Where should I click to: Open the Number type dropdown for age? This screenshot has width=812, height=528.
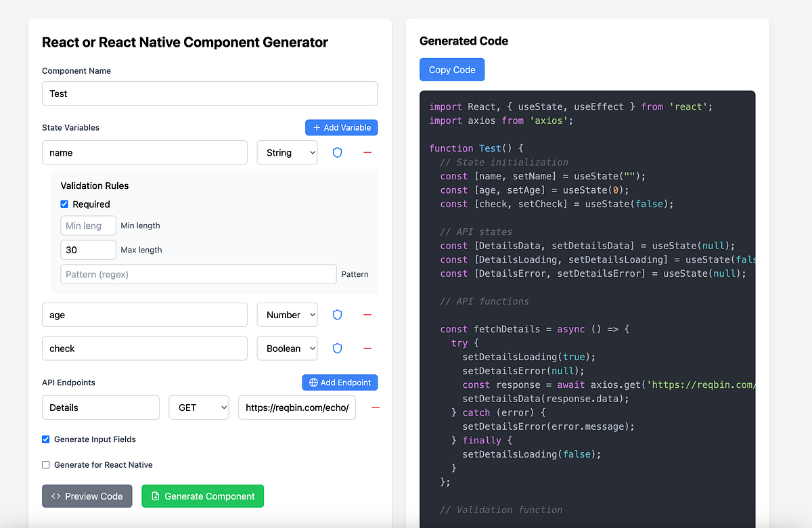coord(287,314)
